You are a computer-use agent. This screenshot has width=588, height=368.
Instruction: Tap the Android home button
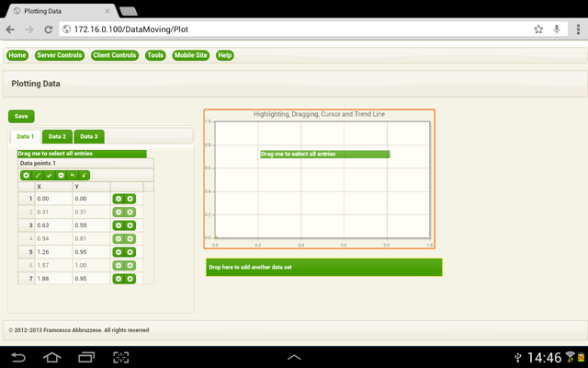click(x=52, y=357)
